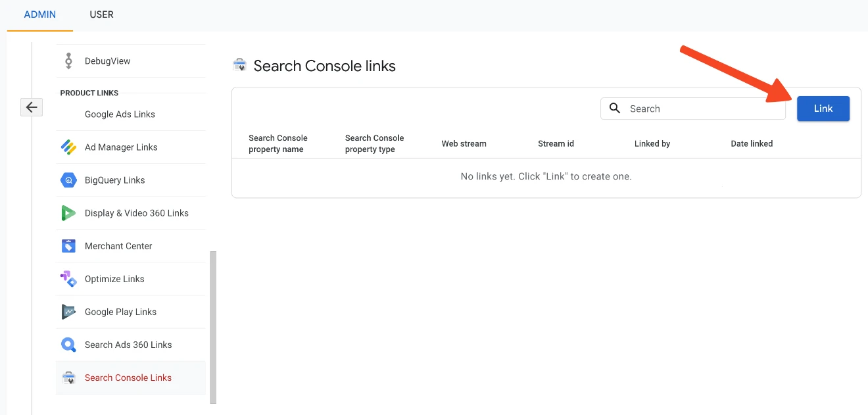Screen dimensions: 868x415
Task: Click the Search Console property name column header
Action: (x=278, y=143)
